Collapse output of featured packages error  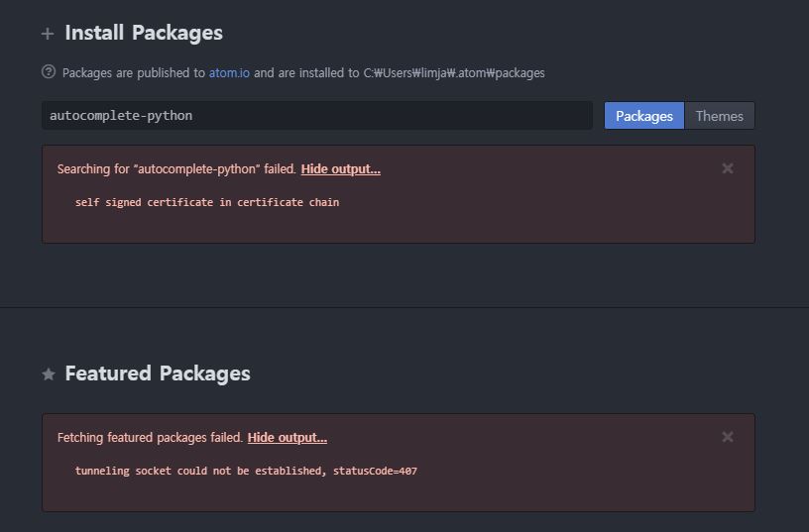(x=287, y=438)
